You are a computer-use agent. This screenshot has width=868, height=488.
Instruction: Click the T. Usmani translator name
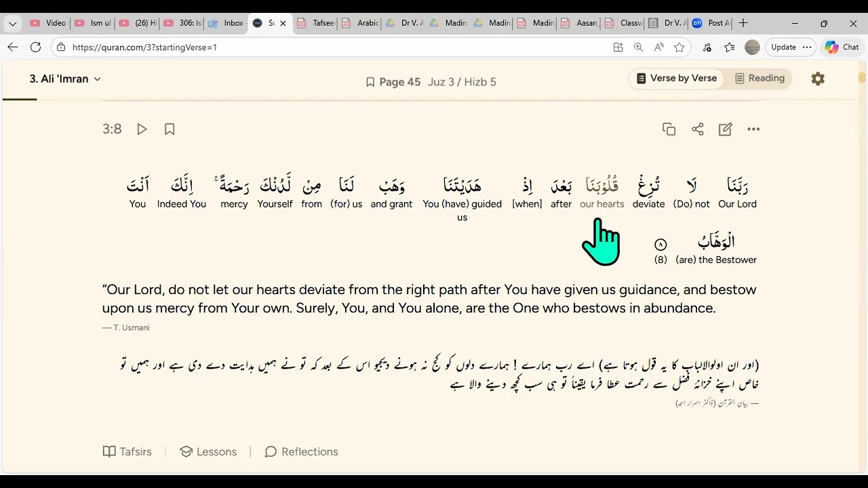[x=130, y=327]
